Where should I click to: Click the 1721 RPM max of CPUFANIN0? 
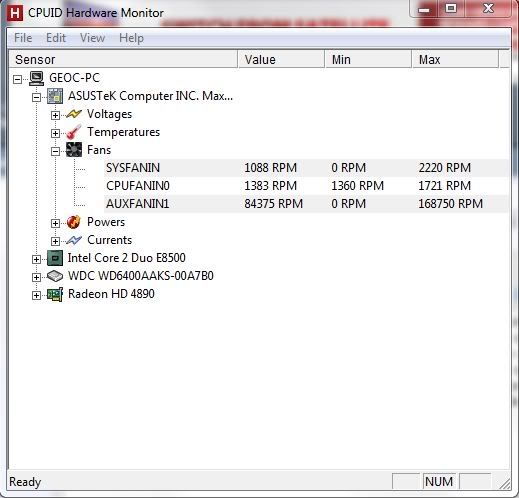(x=445, y=186)
